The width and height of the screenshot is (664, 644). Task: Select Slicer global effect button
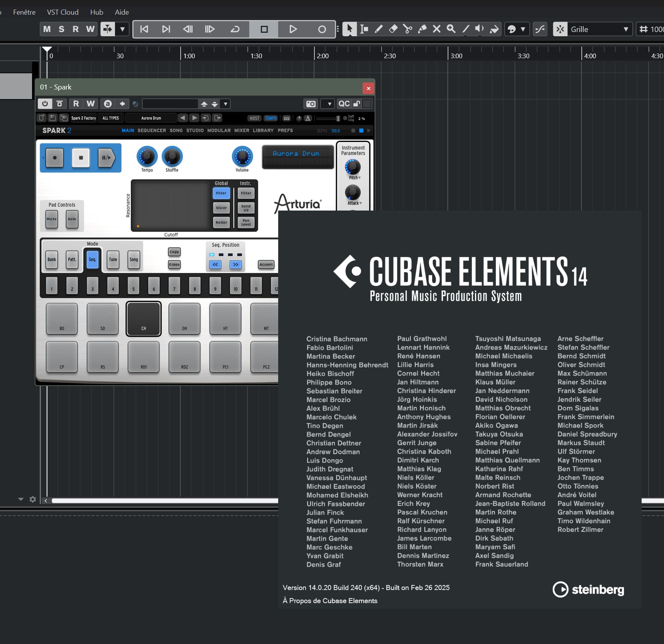tap(221, 207)
